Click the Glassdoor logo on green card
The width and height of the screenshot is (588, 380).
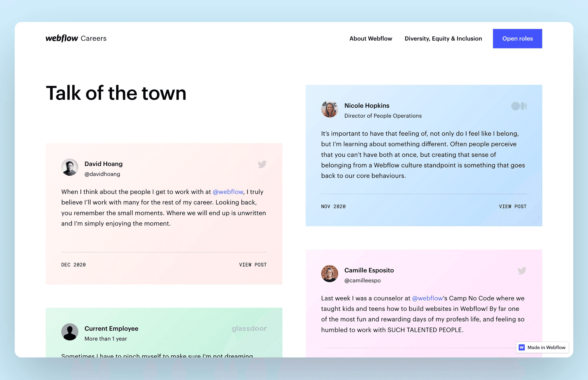pyautogui.click(x=249, y=329)
